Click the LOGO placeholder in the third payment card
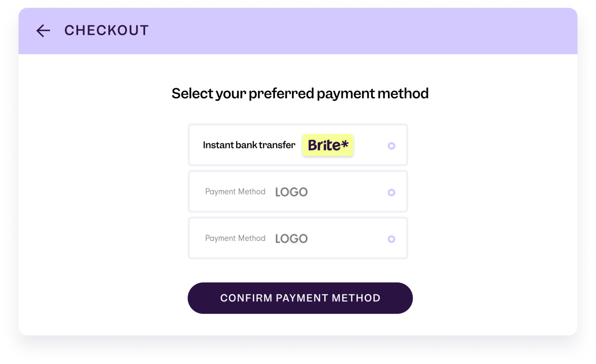The width and height of the screenshot is (596, 364). 291,238
